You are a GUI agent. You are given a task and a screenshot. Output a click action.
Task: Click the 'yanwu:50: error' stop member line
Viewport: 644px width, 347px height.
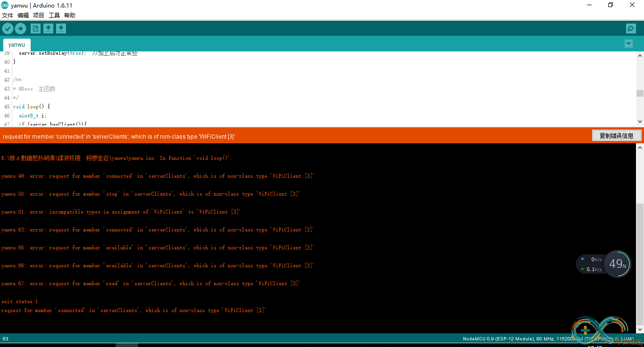click(150, 194)
